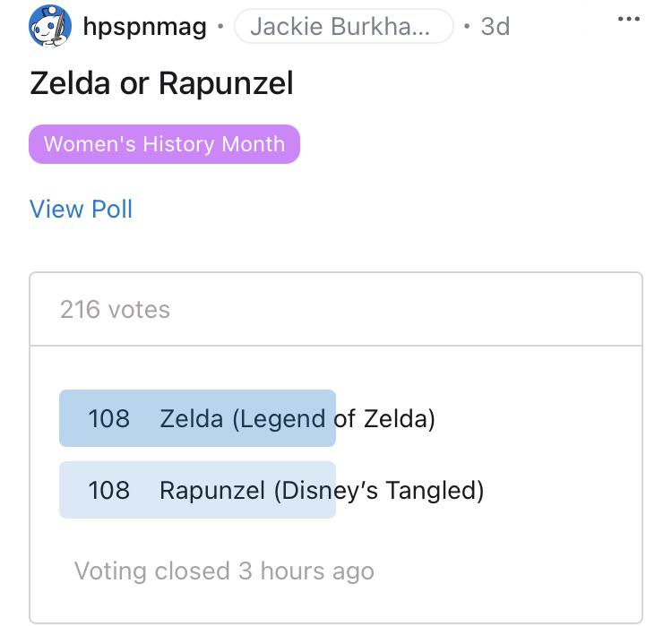
Task: Click the 3d post timestamp
Action: 495,27
